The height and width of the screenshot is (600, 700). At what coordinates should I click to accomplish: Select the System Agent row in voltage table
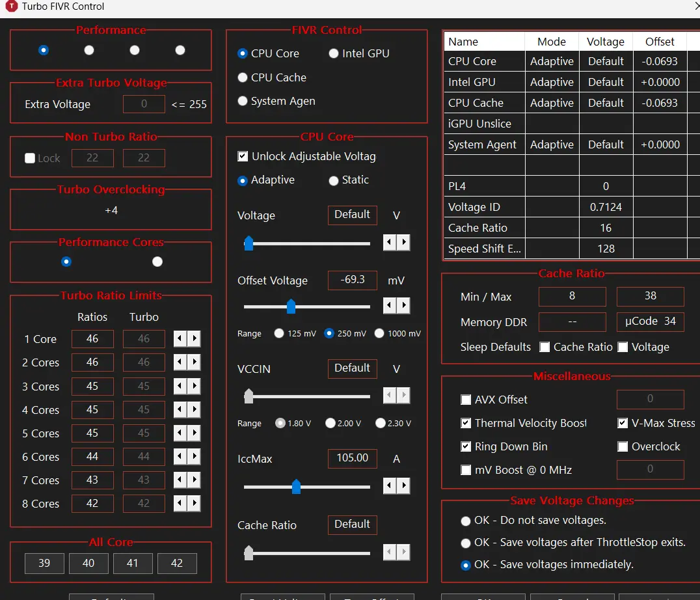pos(572,144)
